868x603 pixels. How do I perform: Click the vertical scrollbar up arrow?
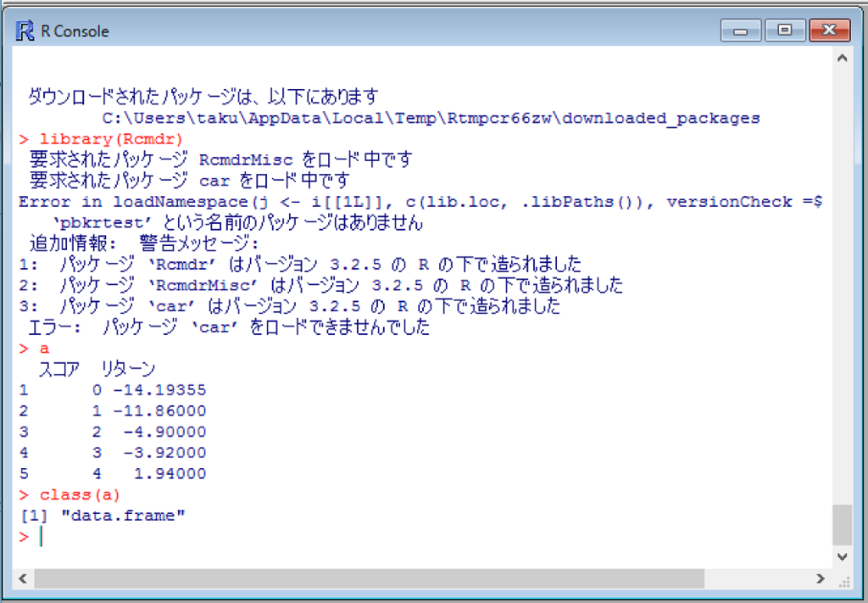(x=842, y=58)
